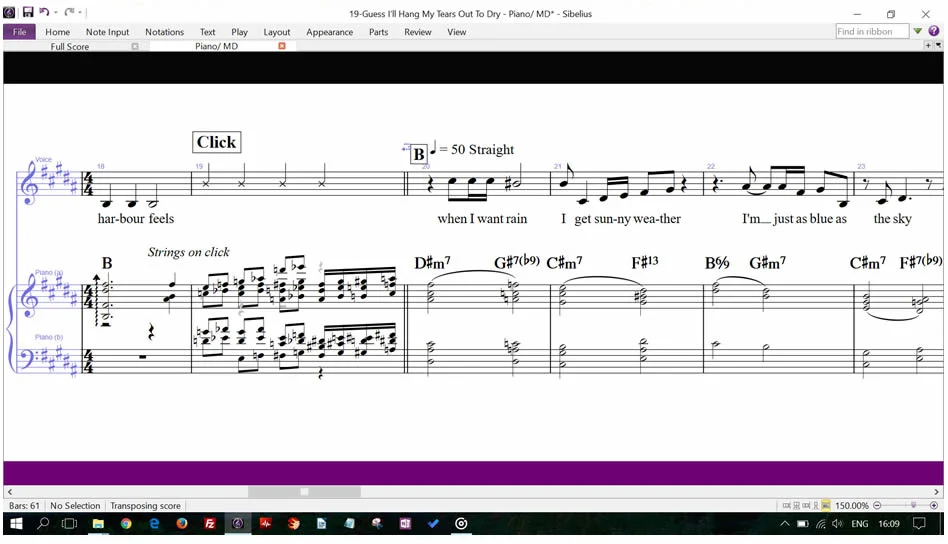Select the Click boxed text in the score
Screen dimensions: 948x544
pos(216,142)
